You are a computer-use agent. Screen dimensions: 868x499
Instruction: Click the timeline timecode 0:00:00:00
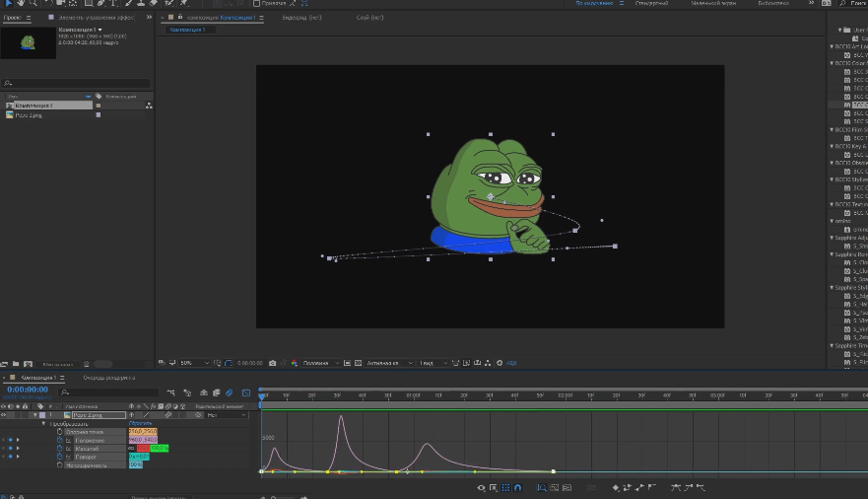(28, 390)
